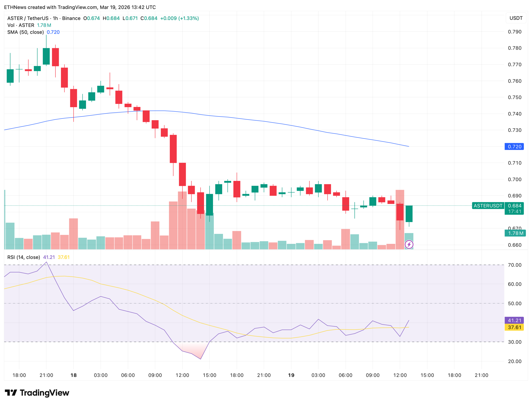532x405 pixels.
Task: Click the TradingView wordmark at bottom
Action: (x=44, y=393)
